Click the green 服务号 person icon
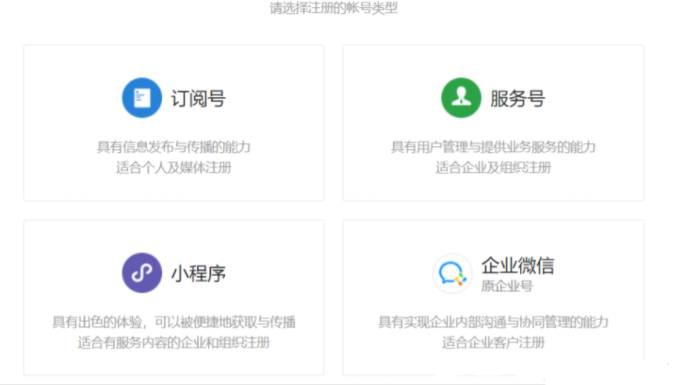 tap(461, 98)
